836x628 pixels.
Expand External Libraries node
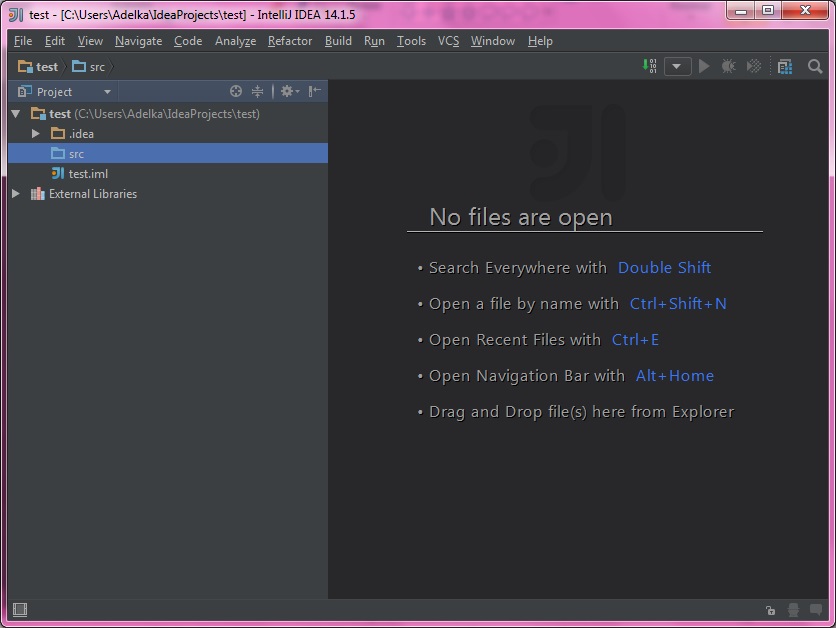(x=16, y=194)
